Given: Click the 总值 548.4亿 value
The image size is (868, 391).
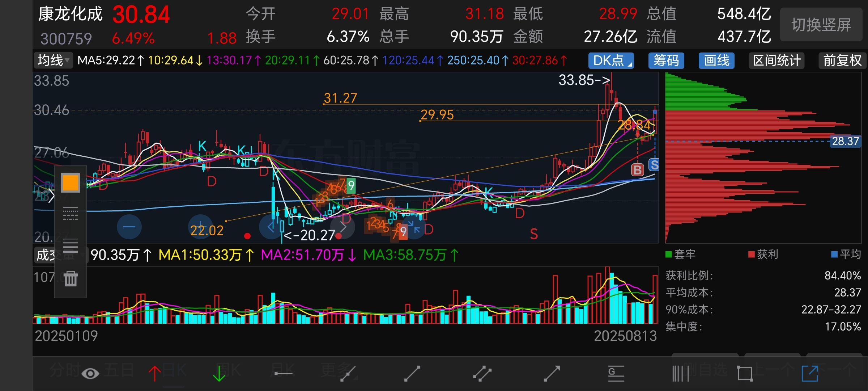Looking at the screenshot, I should tap(744, 14).
